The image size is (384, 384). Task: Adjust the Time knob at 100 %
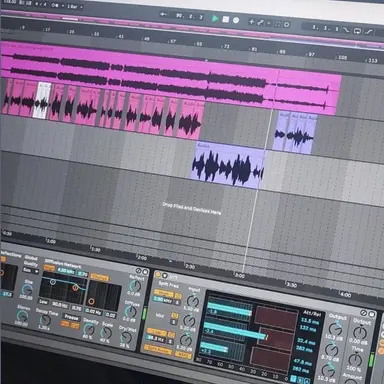pyautogui.click(x=355, y=359)
